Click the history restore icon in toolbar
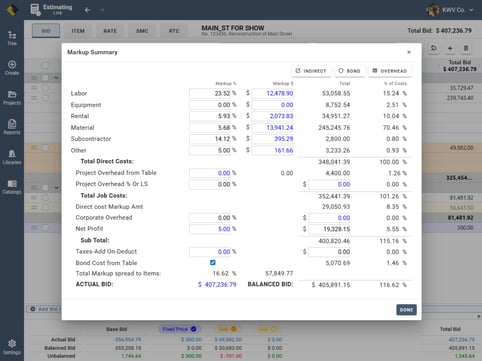 point(434,48)
